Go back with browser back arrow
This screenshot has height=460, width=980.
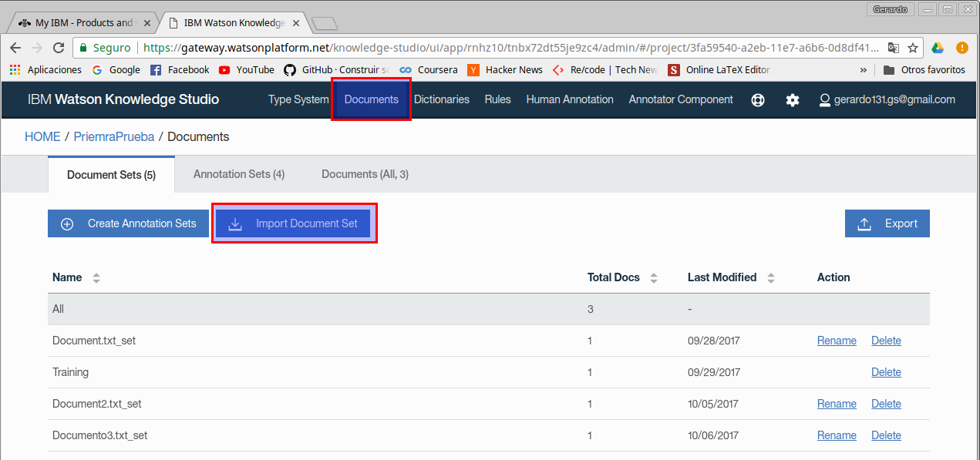pyautogui.click(x=15, y=48)
